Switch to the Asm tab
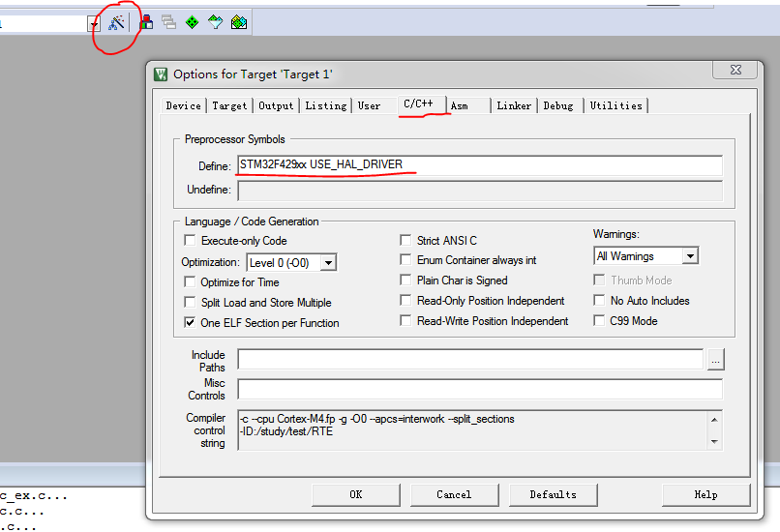This screenshot has height=532, width=780. [x=459, y=105]
